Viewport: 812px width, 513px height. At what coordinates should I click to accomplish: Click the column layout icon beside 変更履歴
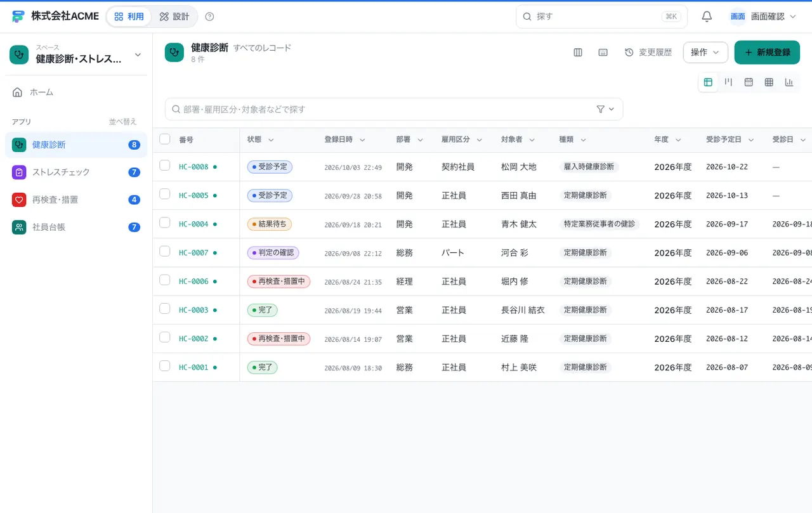[578, 53]
